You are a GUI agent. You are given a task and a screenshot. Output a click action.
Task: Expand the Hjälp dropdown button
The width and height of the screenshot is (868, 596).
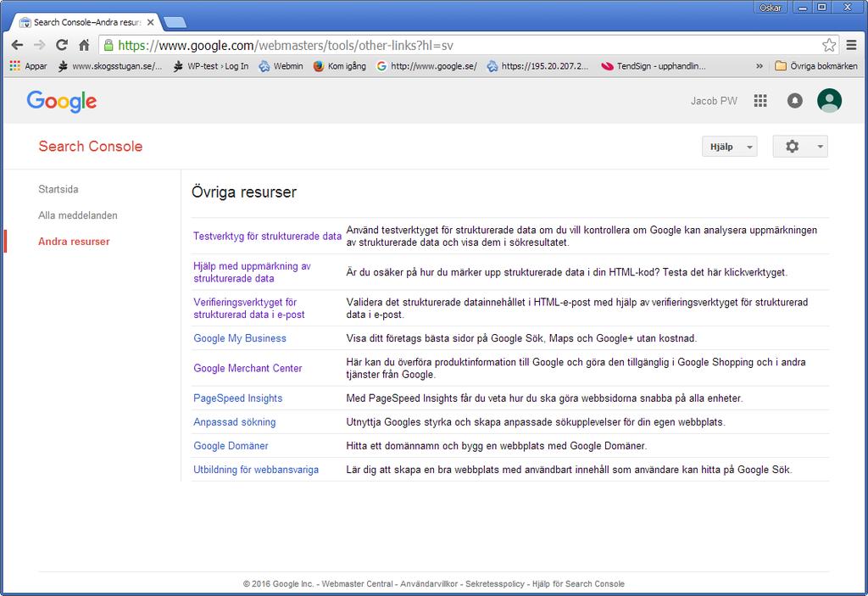coord(729,147)
